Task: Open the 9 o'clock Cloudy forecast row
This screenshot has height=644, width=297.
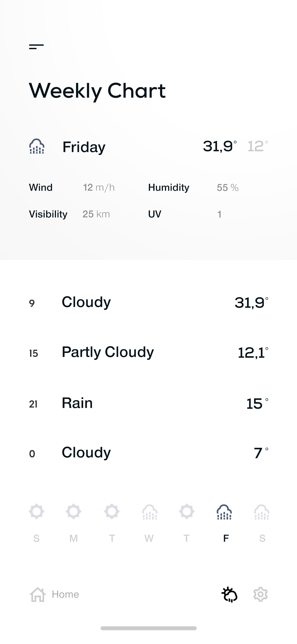Action: tap(149, 302)
